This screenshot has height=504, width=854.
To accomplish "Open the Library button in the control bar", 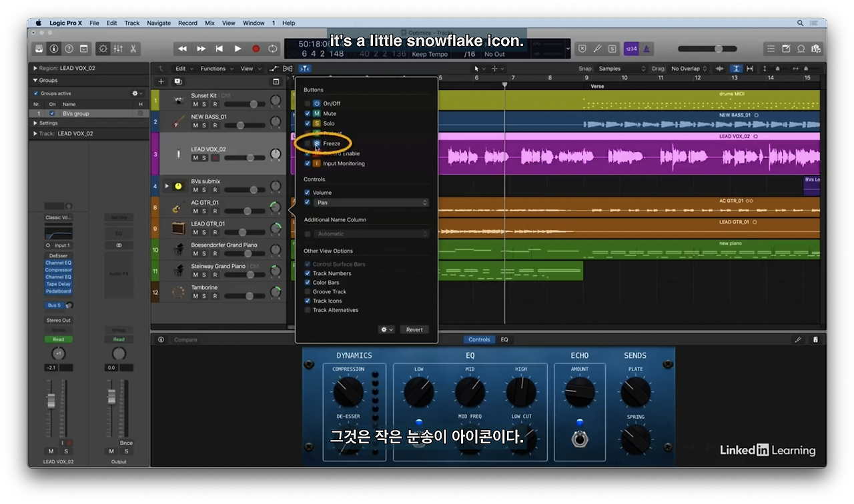I will click(x=39, y=49).
